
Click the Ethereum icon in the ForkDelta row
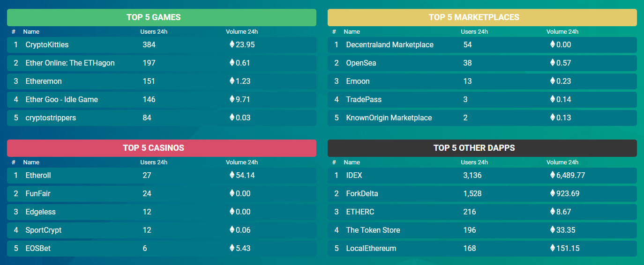click(552, 193)
